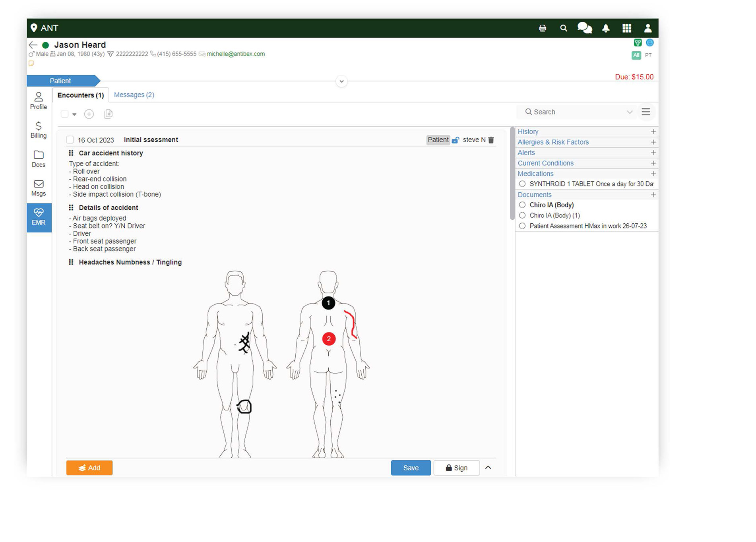Select the Encounters (1) tab
756x542 pixels.
[81, 95]
